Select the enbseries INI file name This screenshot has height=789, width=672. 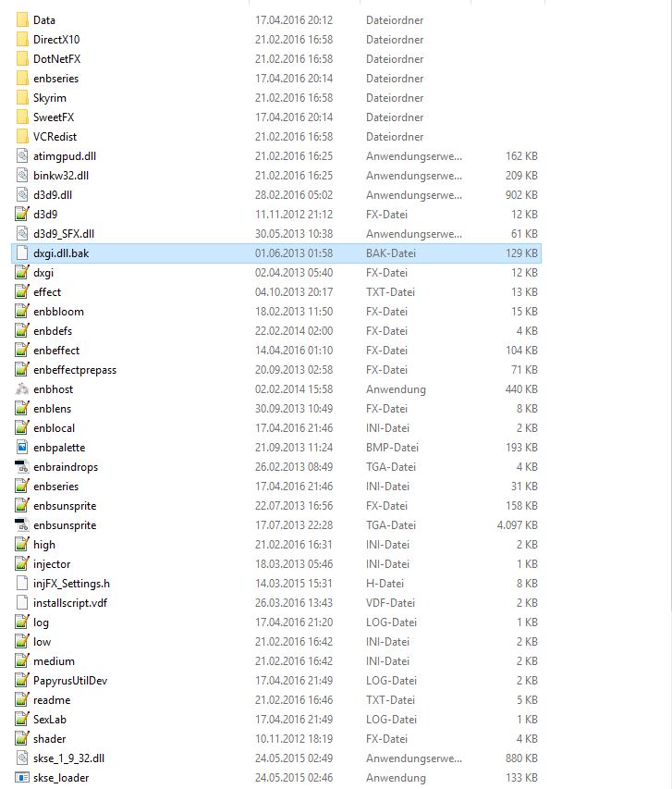pos(55,487)
